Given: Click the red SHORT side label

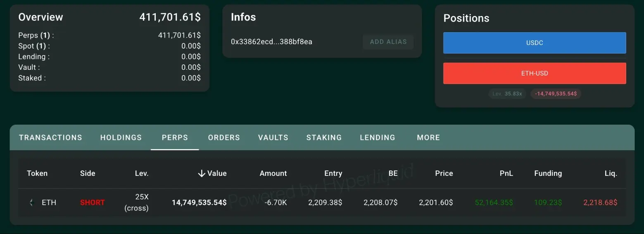Looking at the screenshot, I should 92,203.
